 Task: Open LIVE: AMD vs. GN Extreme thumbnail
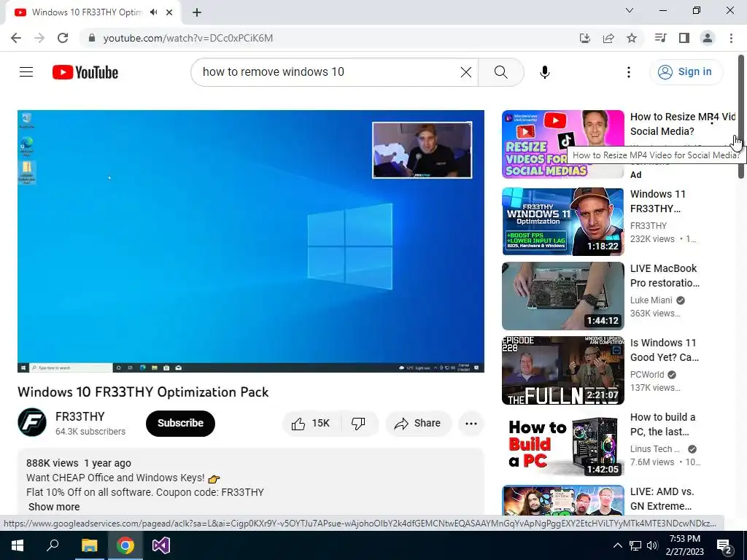562,500
